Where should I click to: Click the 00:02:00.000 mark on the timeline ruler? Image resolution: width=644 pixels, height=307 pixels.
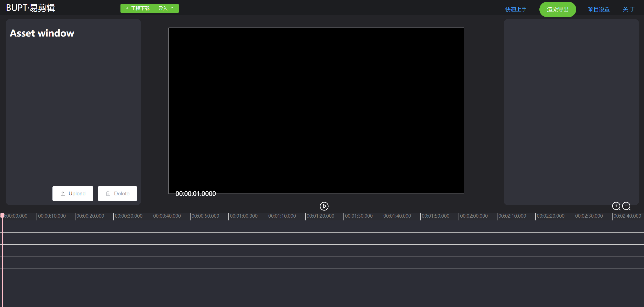pyautogui.click(x=474, y=216)
